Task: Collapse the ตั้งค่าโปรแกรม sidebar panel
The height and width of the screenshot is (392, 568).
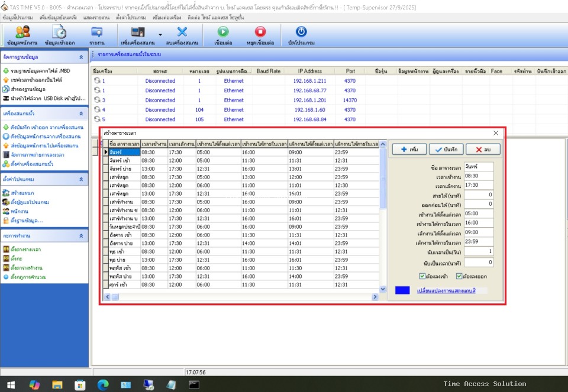Action: tap(82, 179)
